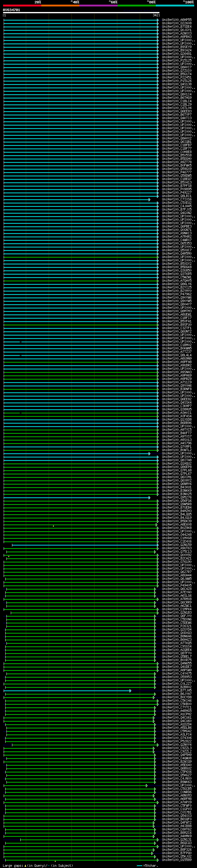The width and height of the screenshot is (197, 868).
Task: Select hit label UniRef100_C1BL29
Action: tap(177, 104)
